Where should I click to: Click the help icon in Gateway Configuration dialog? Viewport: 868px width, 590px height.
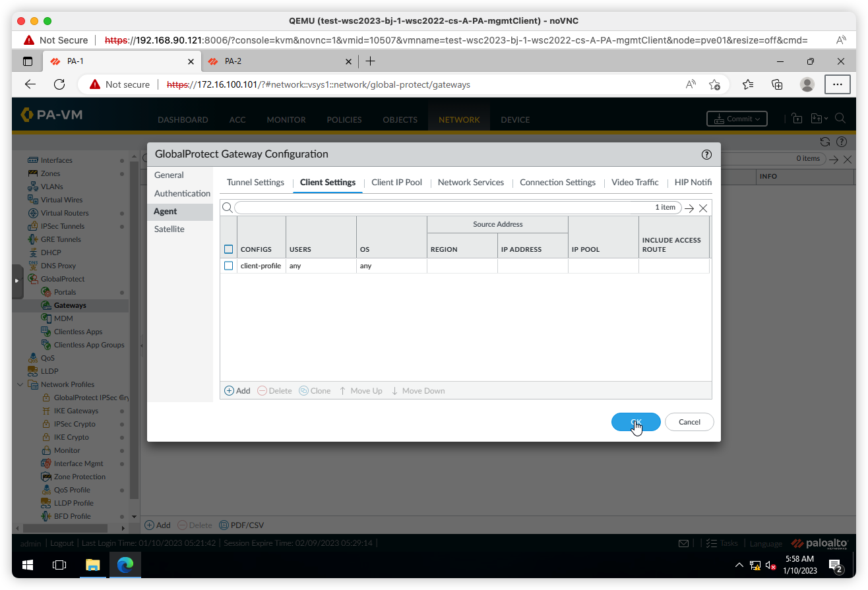706,154
